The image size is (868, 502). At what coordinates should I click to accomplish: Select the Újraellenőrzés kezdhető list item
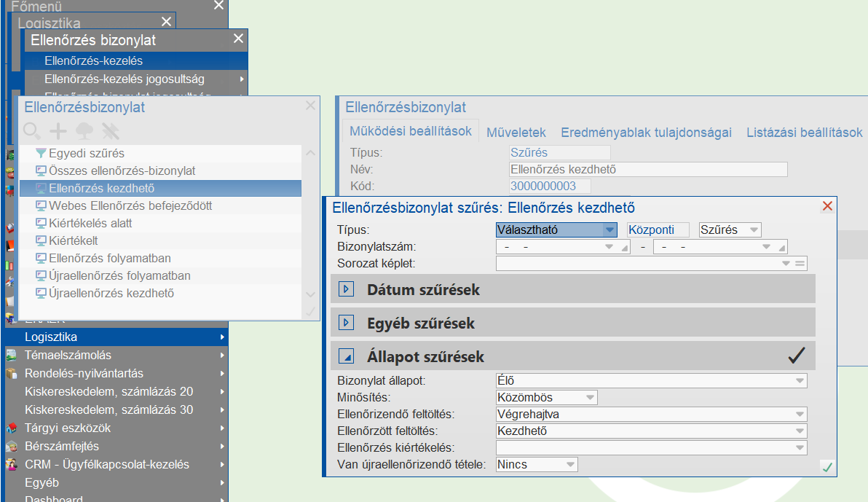pos(160,293)
